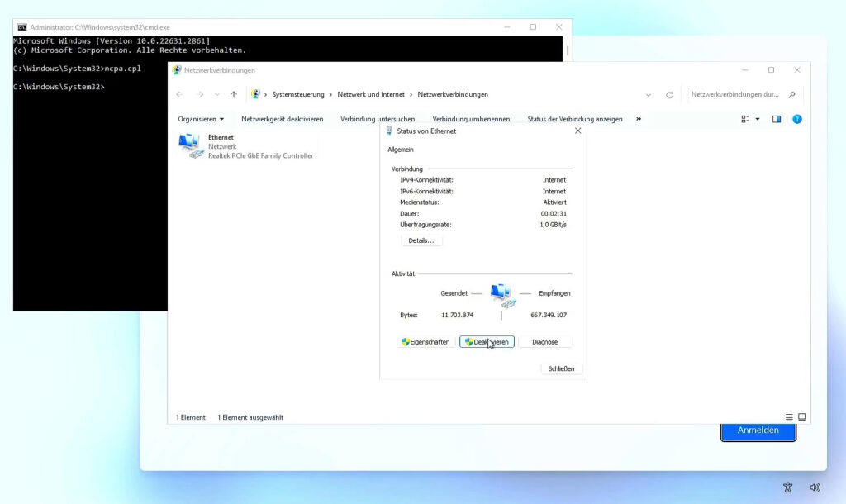Click "Microsoft Windows [Version 10.0.22631.2861]" line
Image resolution: width=846 pixels, height=504 pixels.
[x=112, y=41]
